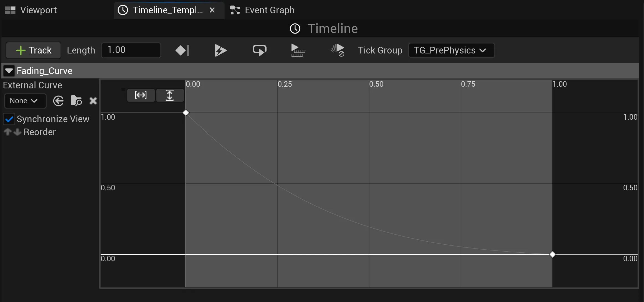Viewport: 644px width, 302px height.
Task: Move track up with Reorder arrow
Action: (7, 132)
